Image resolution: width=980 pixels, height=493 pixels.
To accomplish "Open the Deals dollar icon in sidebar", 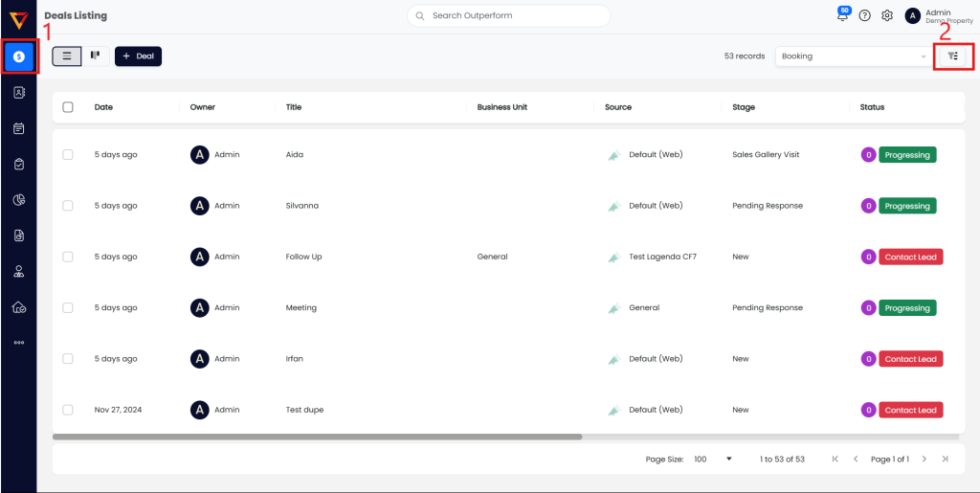I will tap(19, 57).
